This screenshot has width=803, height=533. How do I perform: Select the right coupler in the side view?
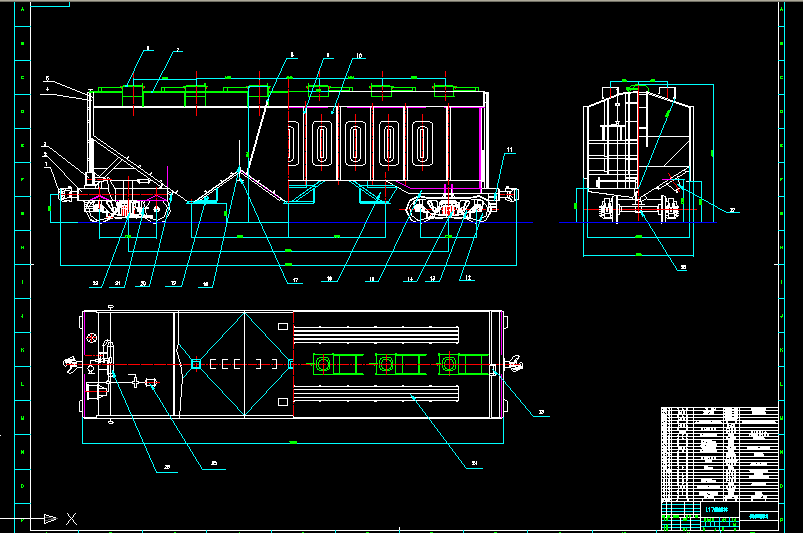click(x=512, y=192)
